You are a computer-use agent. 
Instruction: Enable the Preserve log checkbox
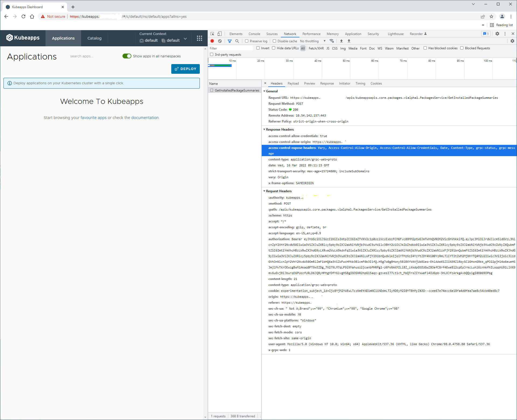[247, 41]
